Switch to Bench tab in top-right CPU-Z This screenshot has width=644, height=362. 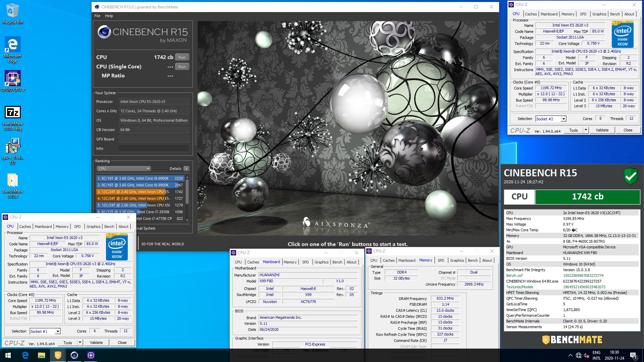(x=615, y=14)
